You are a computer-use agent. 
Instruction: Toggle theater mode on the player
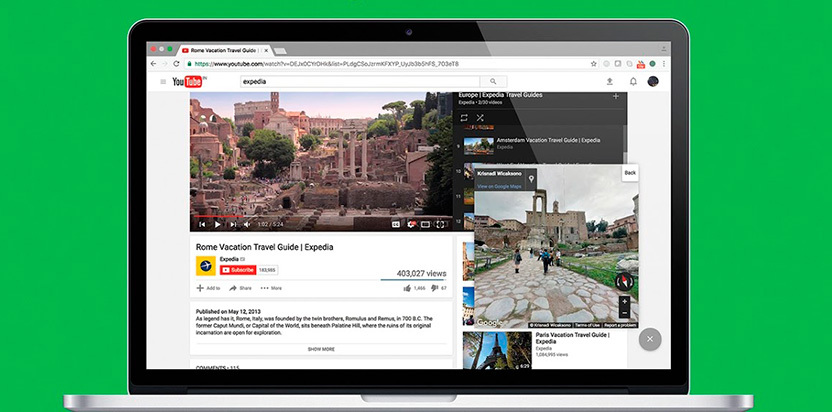click(x=425, y=225)
